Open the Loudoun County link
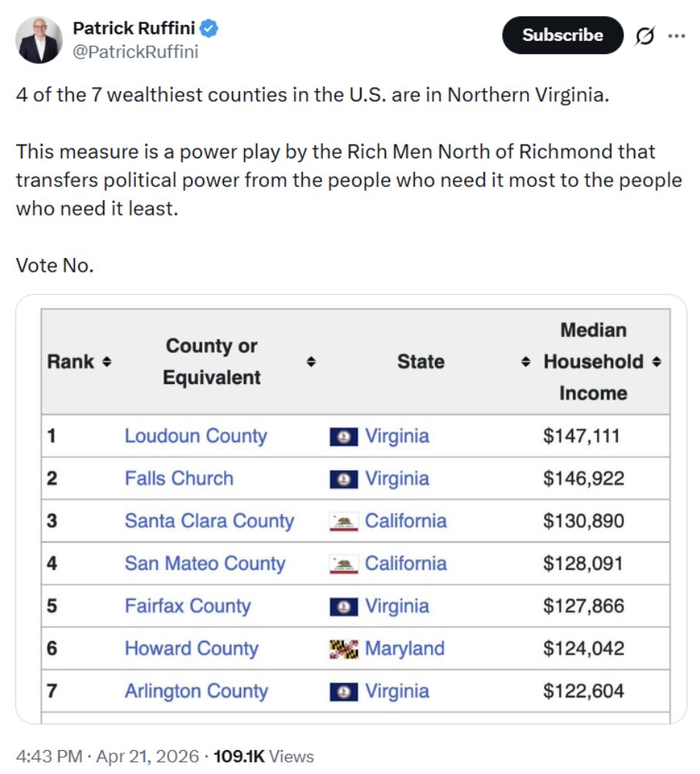The height and width of the screenshot is (774, 700). click(x=195, y=436)
